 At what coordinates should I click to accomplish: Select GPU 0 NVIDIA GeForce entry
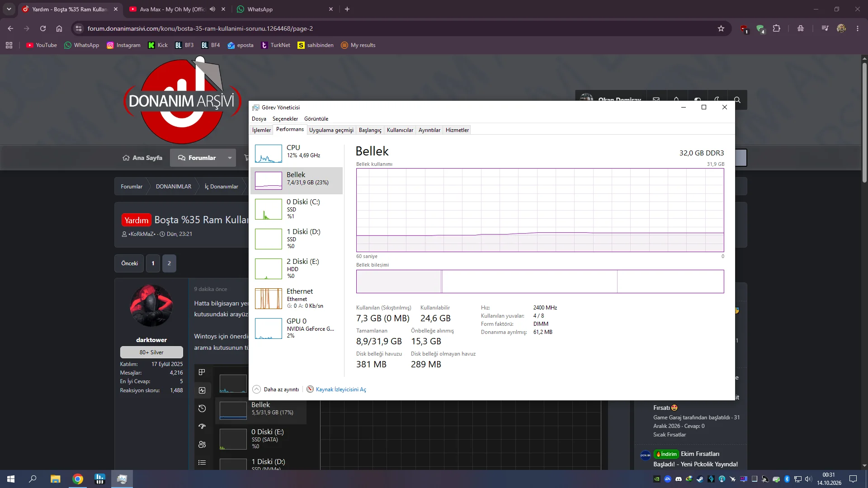[296, 328]
